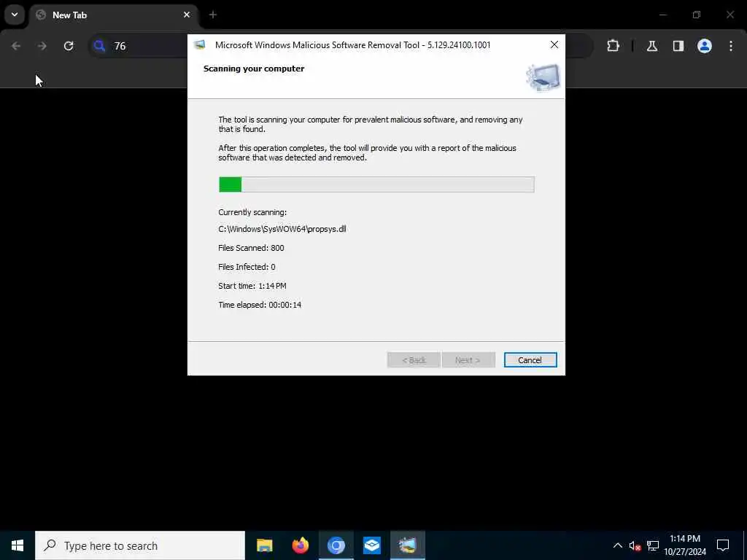The width and height of the screenshot is (747, 560).
Task: Open File Explorer from taskbar
Action: tap(264, 545)
